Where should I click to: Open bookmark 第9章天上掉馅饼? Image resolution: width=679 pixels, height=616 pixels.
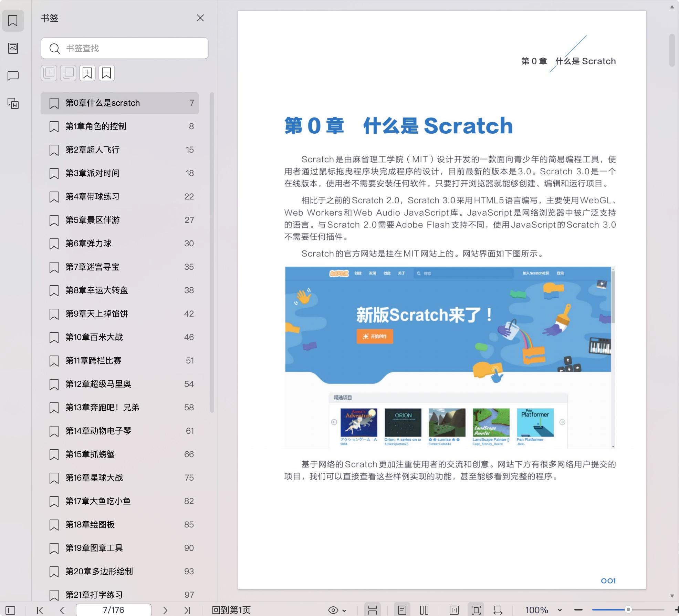[x=120, y=314]
